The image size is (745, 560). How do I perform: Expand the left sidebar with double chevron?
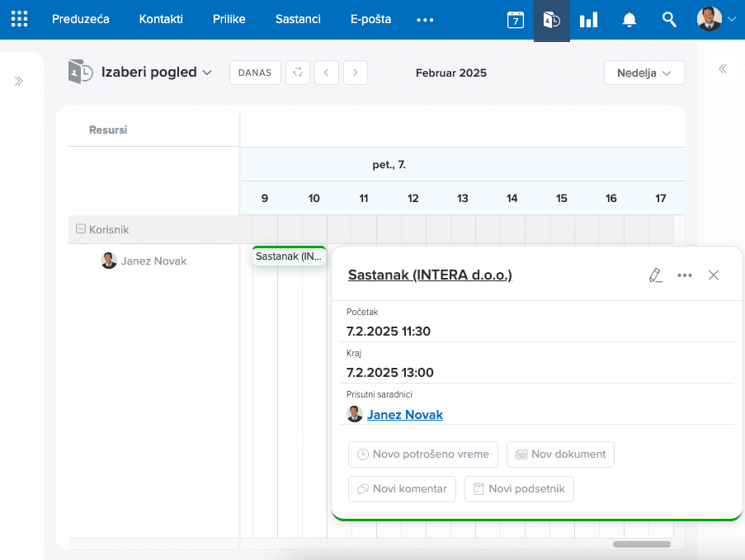tap(18, 81)
